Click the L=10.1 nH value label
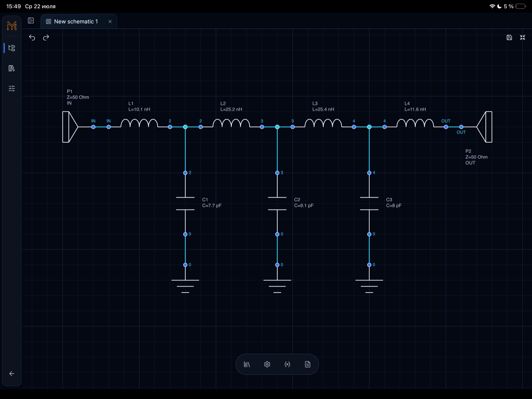The width and height of the screenshot is (532, 399). pos(139,109)
